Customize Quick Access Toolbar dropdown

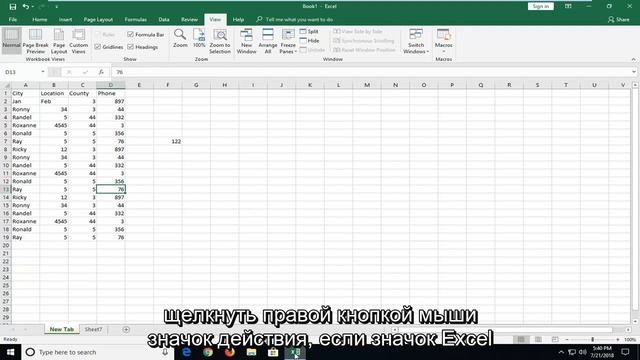tap(56, 7)
